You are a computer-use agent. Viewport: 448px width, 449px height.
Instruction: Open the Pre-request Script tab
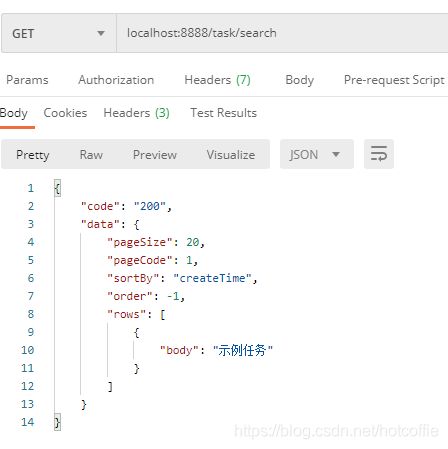point(394,80)
